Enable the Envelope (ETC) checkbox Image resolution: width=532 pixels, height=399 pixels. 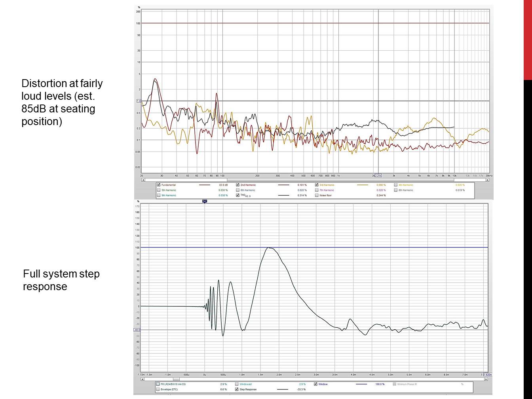(158, 389)
